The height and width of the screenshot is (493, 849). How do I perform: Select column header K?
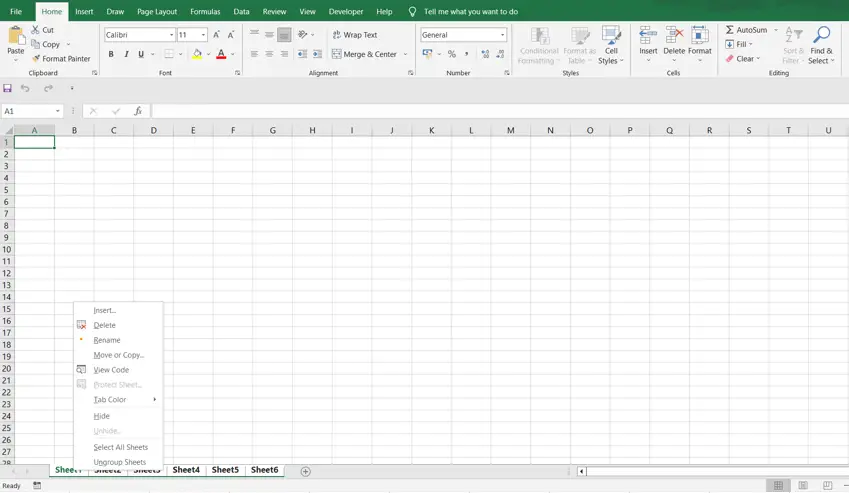(432, 130)
